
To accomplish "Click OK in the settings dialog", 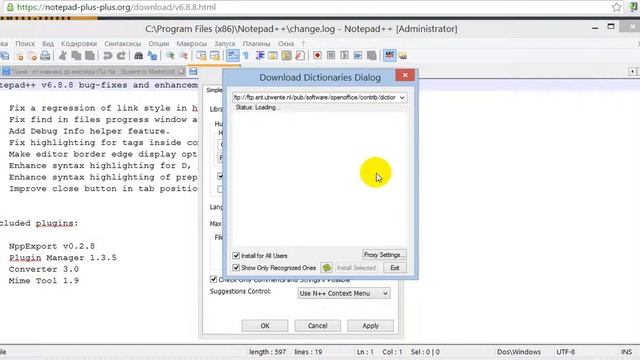I will point(265,326).
